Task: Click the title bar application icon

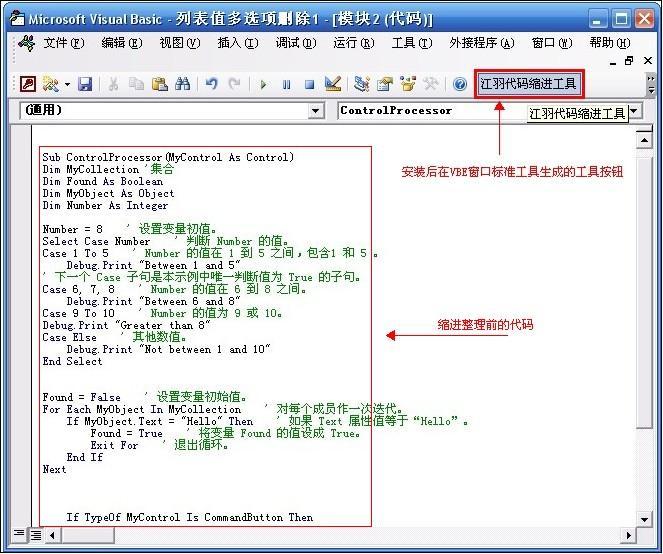Action: point(17,18)
